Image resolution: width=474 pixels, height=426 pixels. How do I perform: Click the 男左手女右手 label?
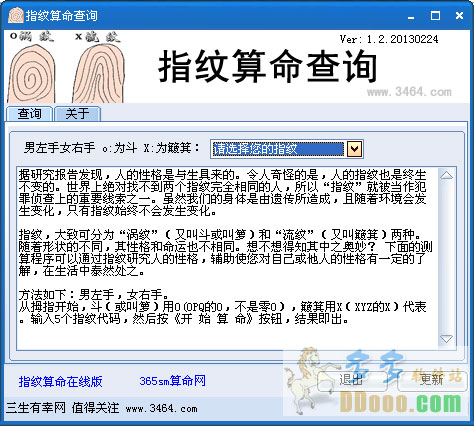59,148
